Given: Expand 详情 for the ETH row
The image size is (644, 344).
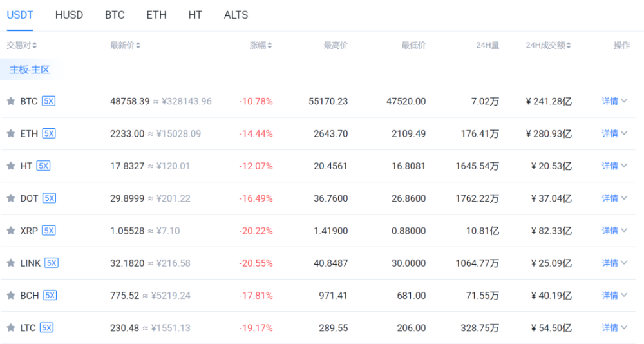Looking at the screenshot, I should click(x=614, y=133).
